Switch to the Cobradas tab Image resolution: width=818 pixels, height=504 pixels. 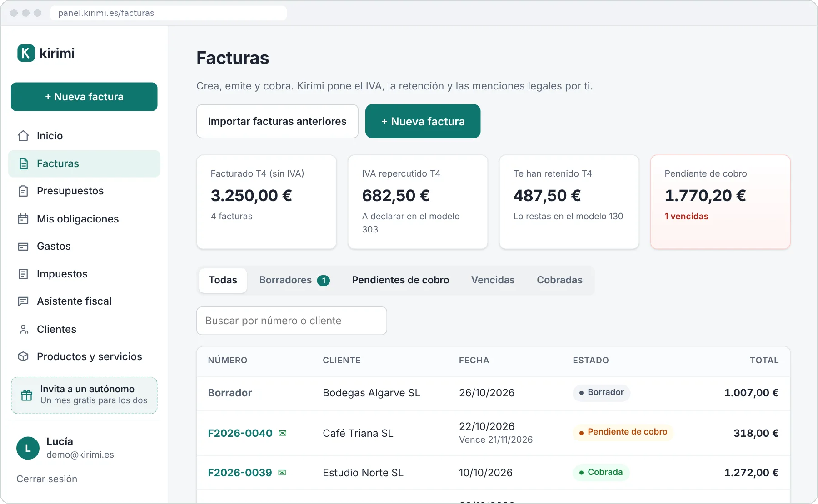[559, 280]
